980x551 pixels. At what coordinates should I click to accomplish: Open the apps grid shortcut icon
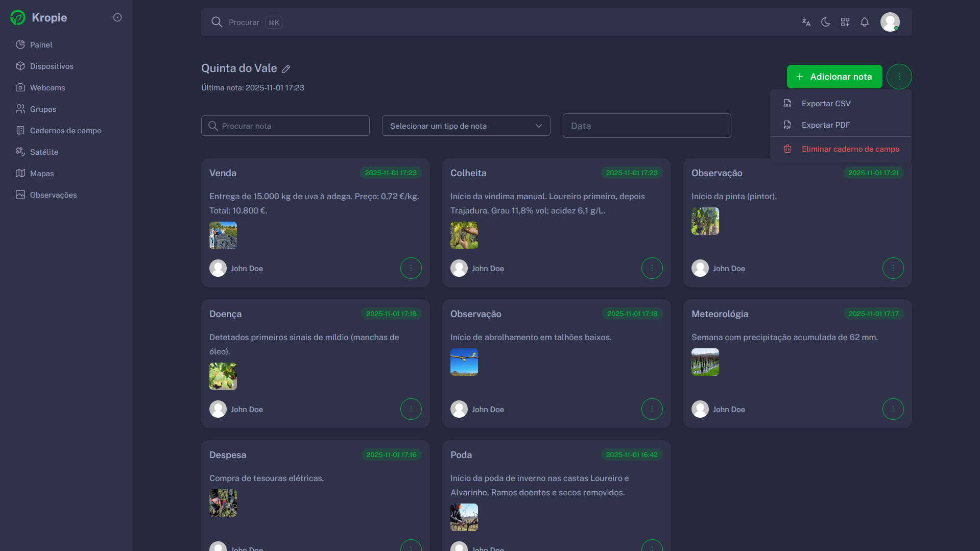pyautogui.click(x=845, y=22)
